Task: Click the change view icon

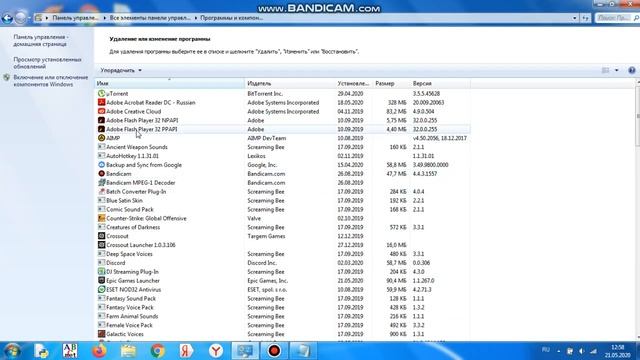Action: [x=606, y=70]
